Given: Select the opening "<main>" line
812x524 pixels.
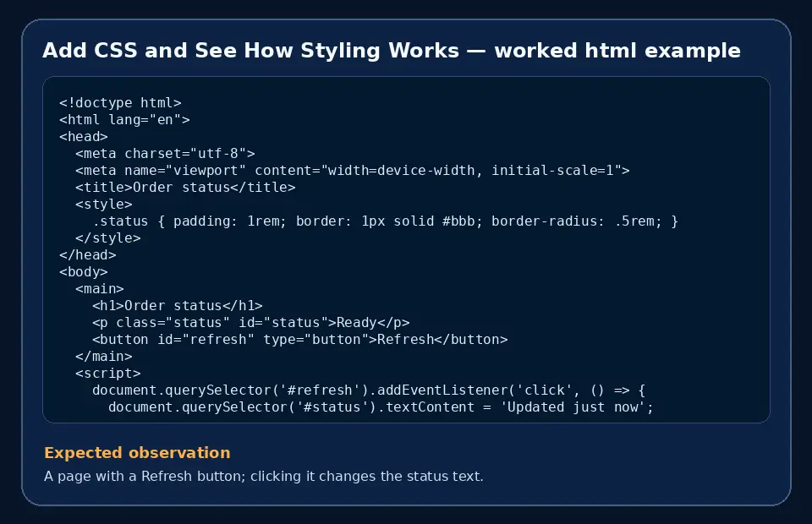Looking at the screenshot, I should 100,289.
